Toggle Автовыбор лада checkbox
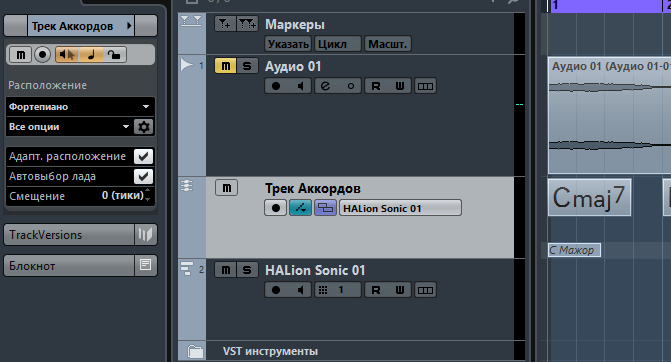671x362 pixels. pos(143,176)
